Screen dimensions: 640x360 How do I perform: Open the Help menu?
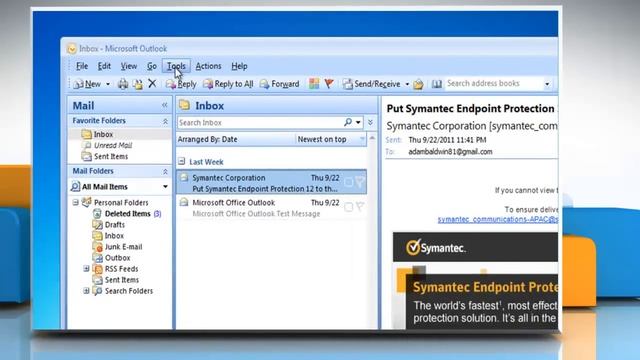point(239,66)
